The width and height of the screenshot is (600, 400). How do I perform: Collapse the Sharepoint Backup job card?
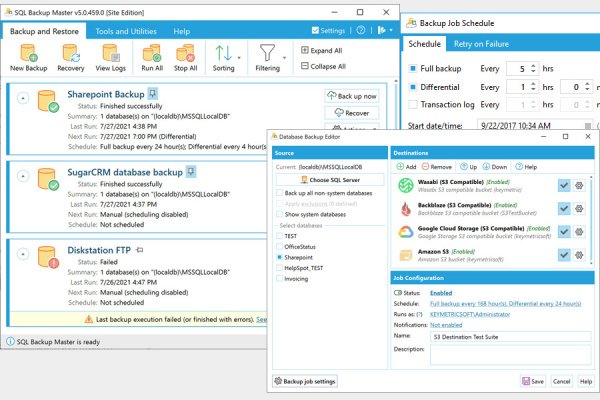click(23, 98)
